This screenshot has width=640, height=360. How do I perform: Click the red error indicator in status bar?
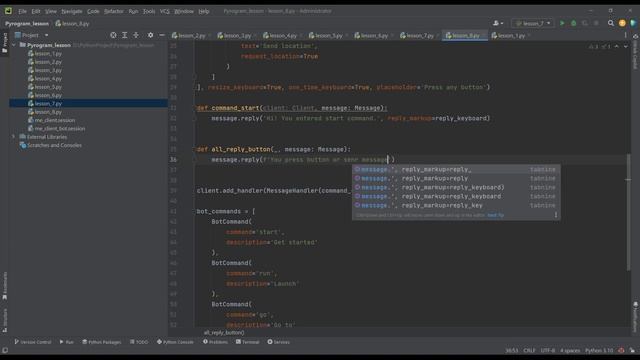pyautogui.click(x=621, y=351)
